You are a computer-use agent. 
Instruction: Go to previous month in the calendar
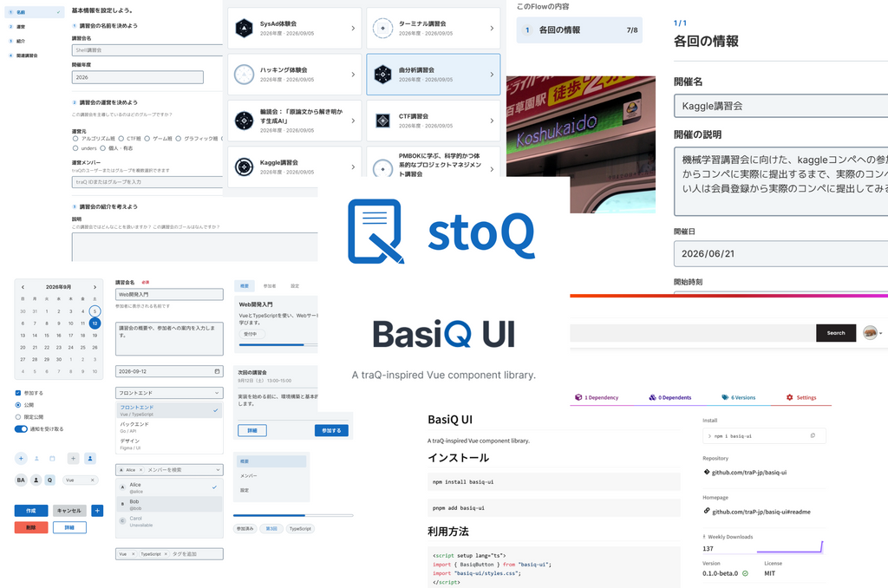(x=23, y=287)
